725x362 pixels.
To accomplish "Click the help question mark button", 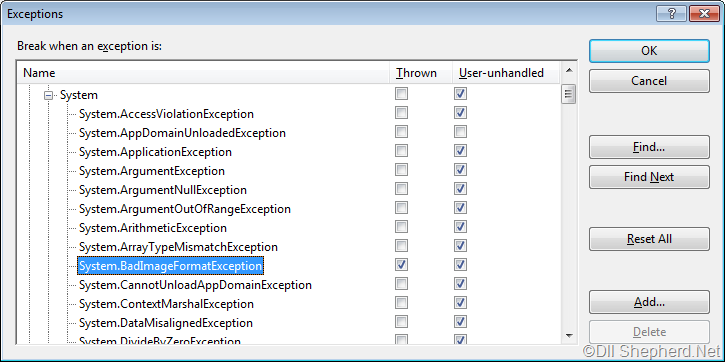I will pos(672,14).
